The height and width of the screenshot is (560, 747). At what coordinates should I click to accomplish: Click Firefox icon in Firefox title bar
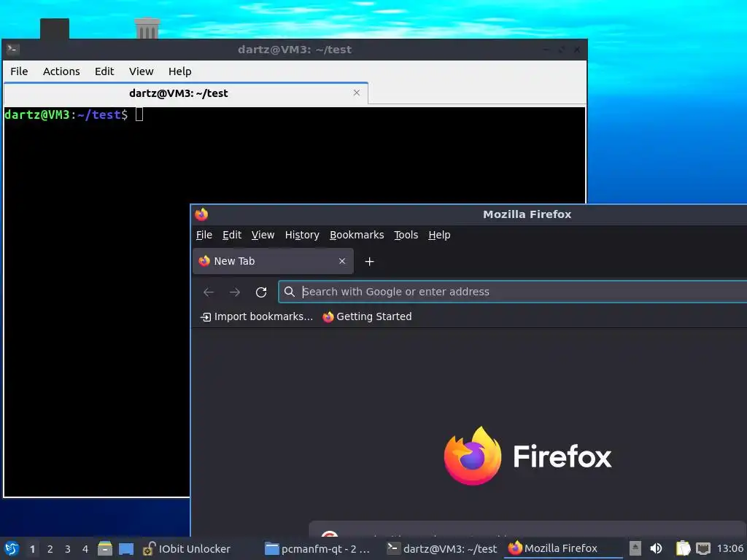click(201, 214)
